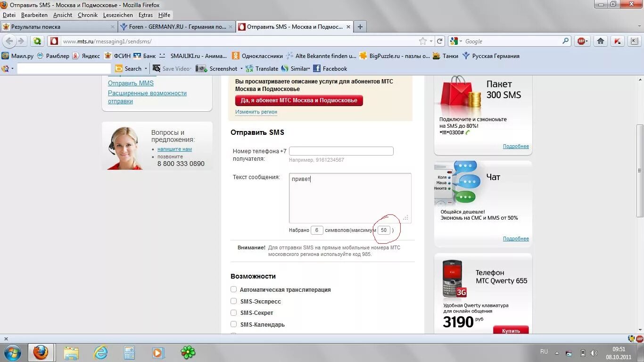Open Hilfe menu
The width and height of the screenshot is (644, 362).
pos(165,15)
